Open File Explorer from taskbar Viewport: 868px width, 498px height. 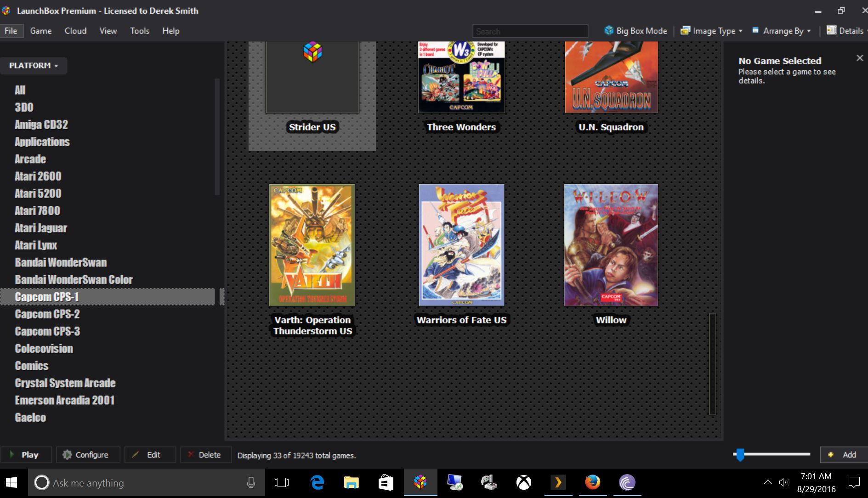pyautogui.click(x=352, y=482)
